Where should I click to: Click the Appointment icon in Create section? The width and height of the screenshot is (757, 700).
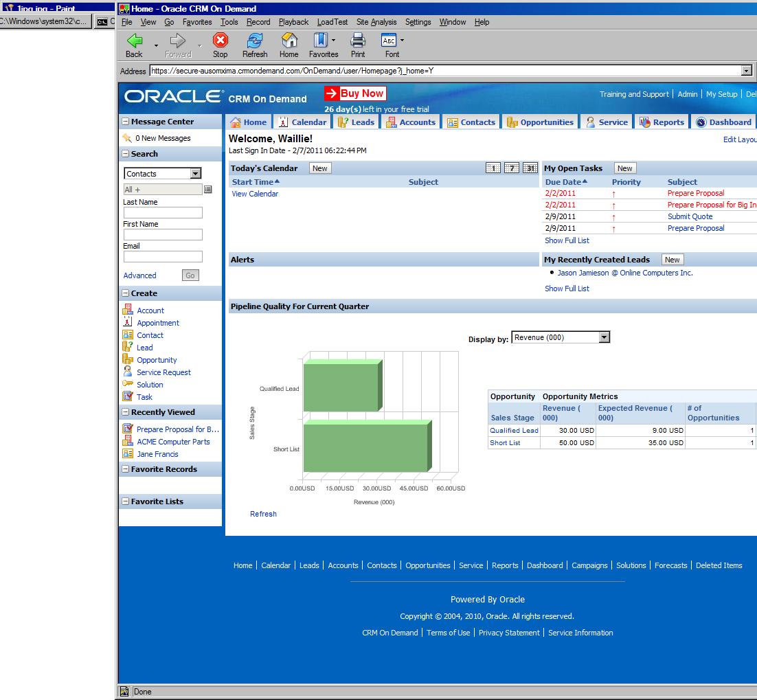128,322
